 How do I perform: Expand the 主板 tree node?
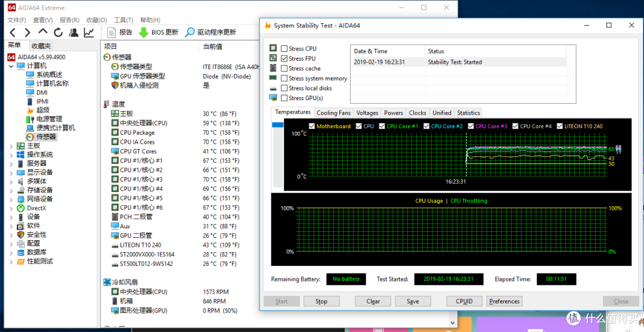click(11, 145)
